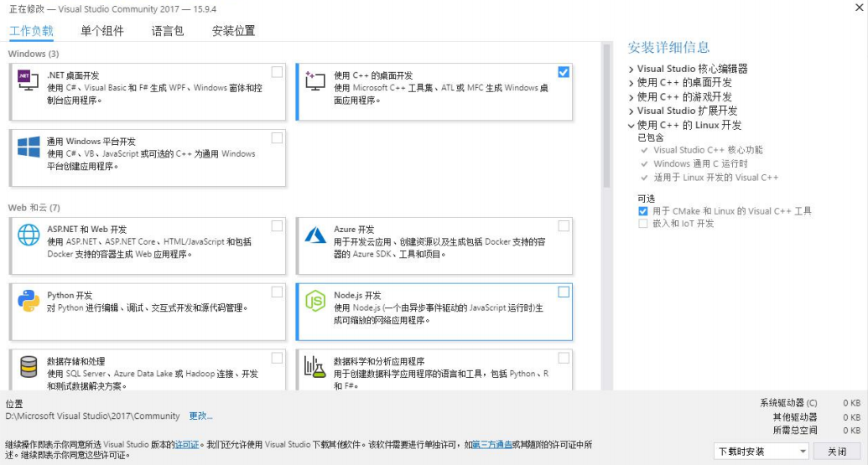Open the 单个组件 tab
This screenshot has height=465, width=868.
[x=102, y=31]
